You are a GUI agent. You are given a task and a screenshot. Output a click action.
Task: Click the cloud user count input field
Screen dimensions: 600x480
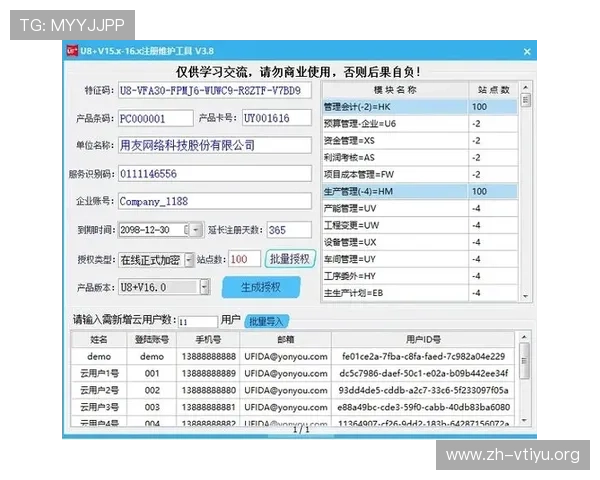pos(198,322)
